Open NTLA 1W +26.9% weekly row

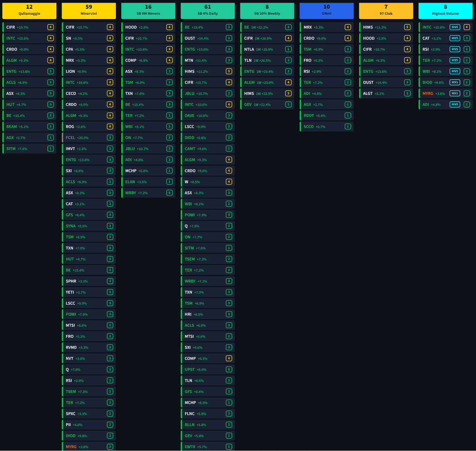click(x=267, y=50)
